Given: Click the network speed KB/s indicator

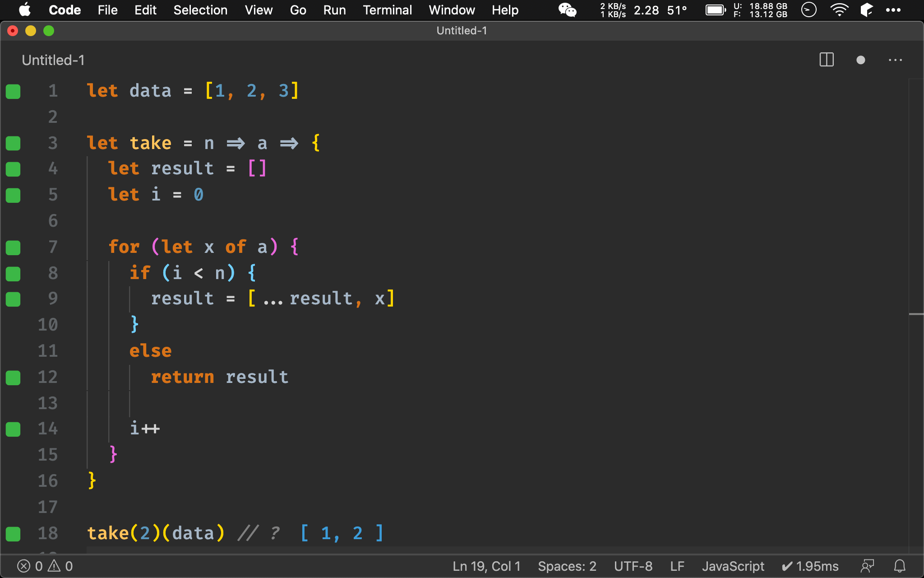Looking at the screenshot, I should pos(613,10).
